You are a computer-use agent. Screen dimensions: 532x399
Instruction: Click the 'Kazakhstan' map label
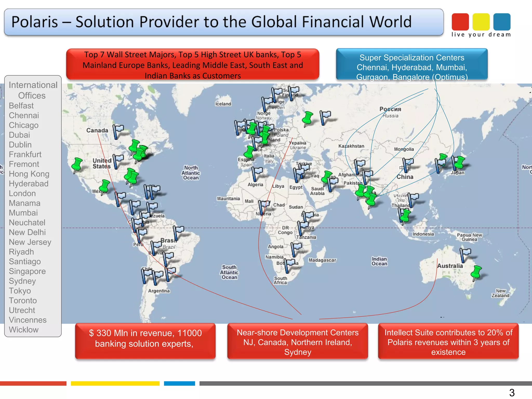coord(351,146)
